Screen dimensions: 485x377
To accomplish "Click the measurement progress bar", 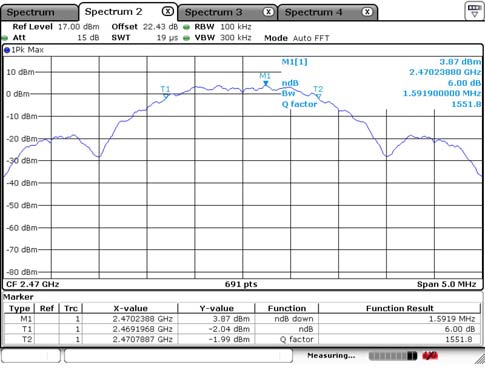I will (393, 356).
